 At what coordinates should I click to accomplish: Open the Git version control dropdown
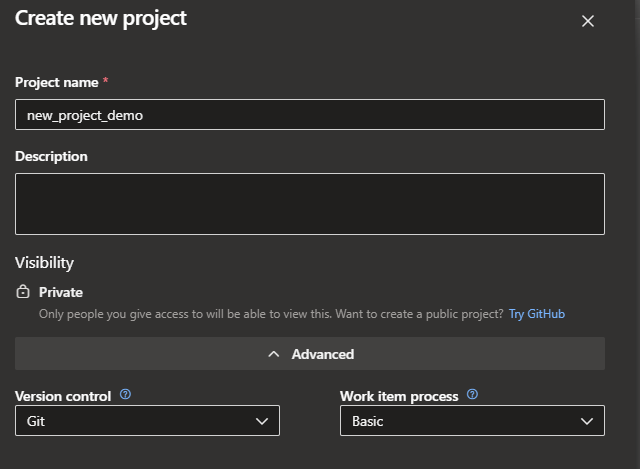(x=147, y=421)
